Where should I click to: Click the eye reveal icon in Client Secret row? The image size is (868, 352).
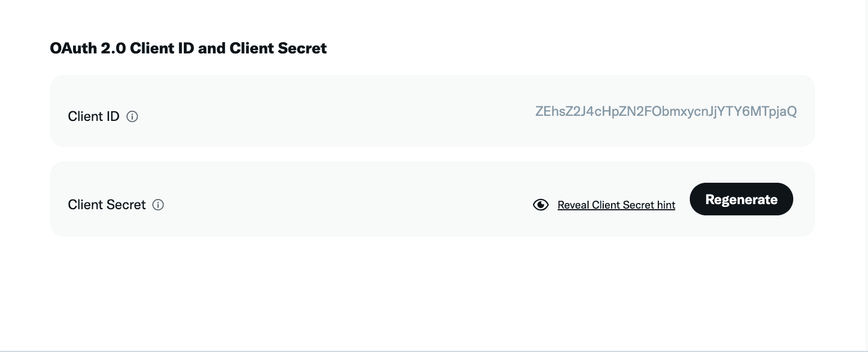(x=540, y=205)
